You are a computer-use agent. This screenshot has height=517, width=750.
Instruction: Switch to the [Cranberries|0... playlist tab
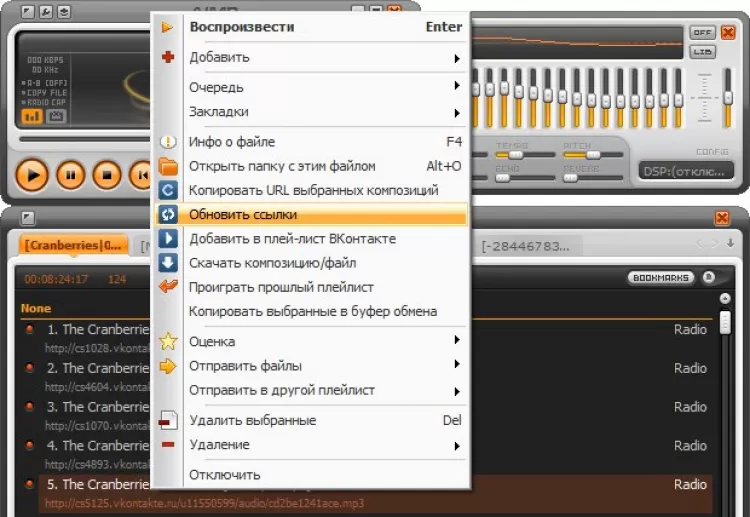click(73, 245)
